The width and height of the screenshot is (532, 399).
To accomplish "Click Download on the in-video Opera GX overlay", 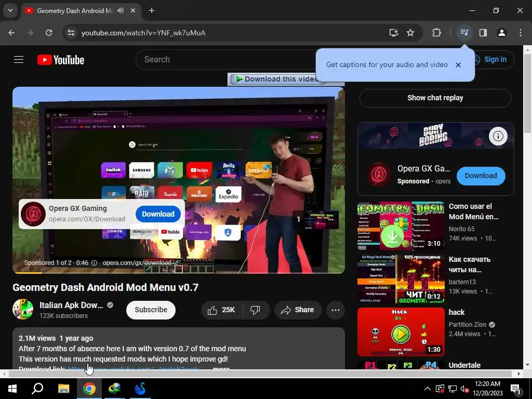I will click(158, 214).
